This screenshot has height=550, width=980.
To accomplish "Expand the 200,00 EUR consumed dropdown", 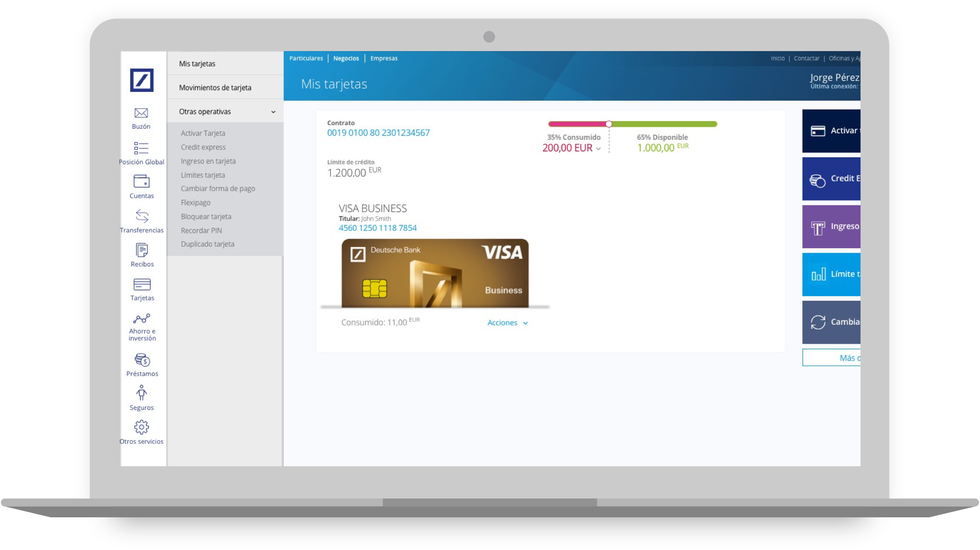I will coord(598,149).
